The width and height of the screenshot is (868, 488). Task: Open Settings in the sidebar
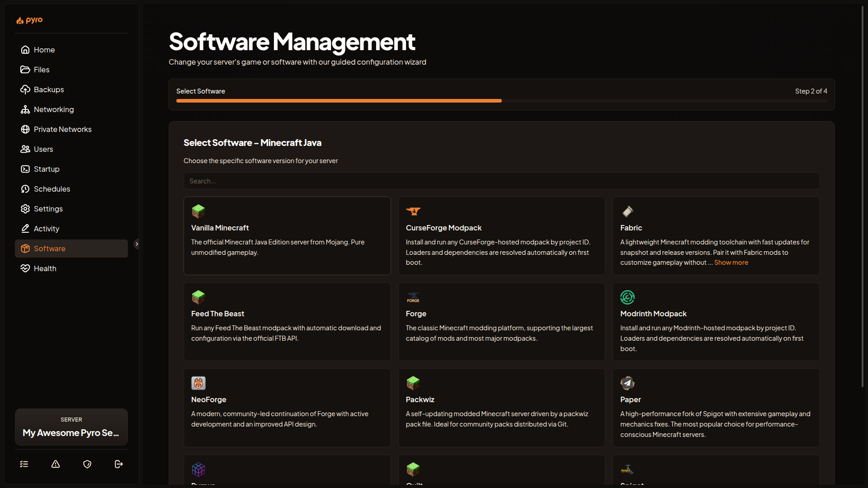tap(71, 209)
